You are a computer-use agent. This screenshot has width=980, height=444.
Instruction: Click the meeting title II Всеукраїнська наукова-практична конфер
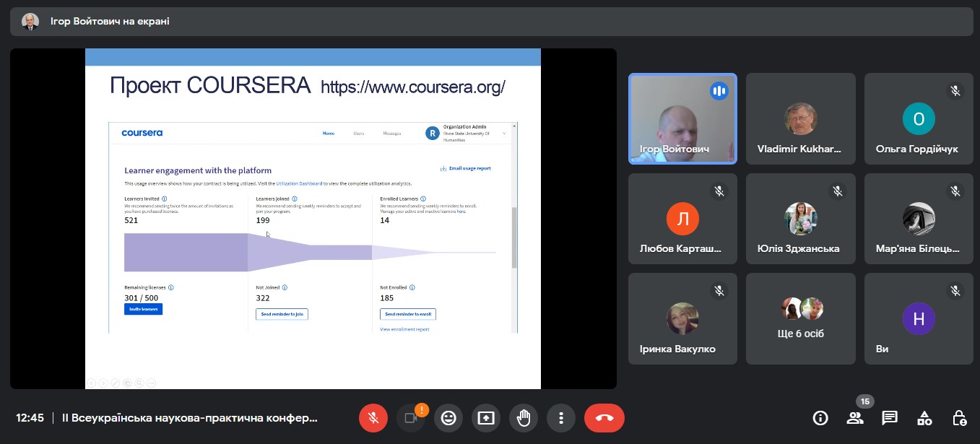point(189,417)
